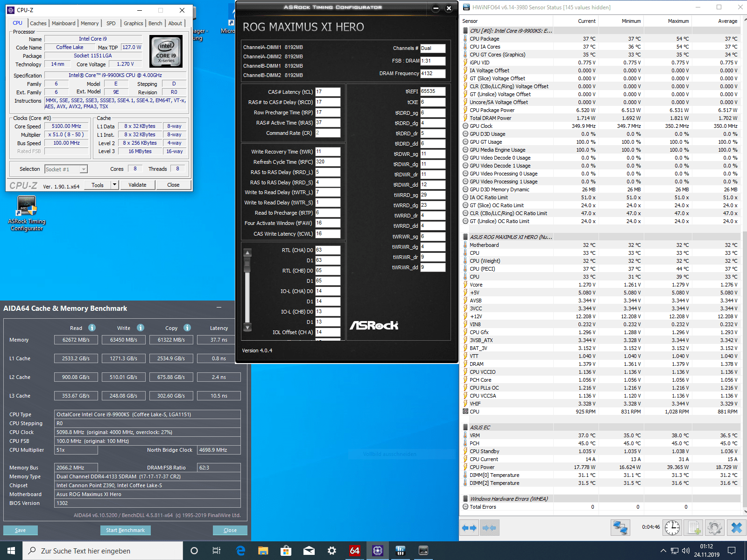Open the ASRock Timing Configurator desktop shortcut

(x=27, y=213)
